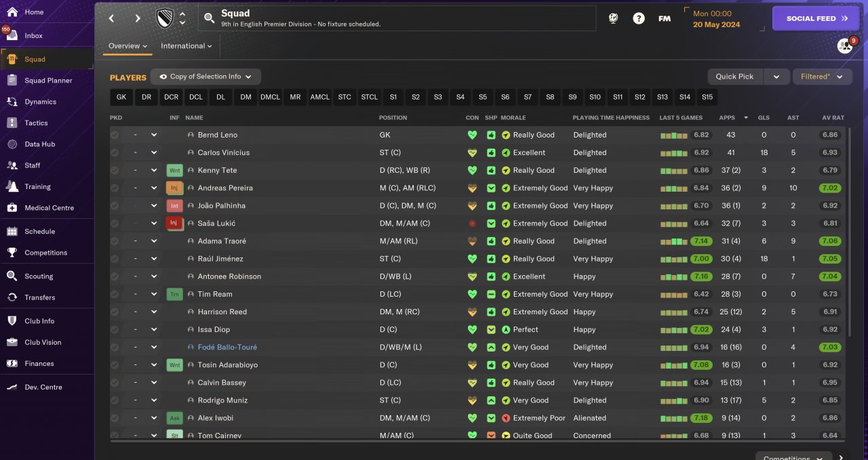Click the FM logo button
The height and width of the screenshot is (460, 868).
[x=665, y=19]
